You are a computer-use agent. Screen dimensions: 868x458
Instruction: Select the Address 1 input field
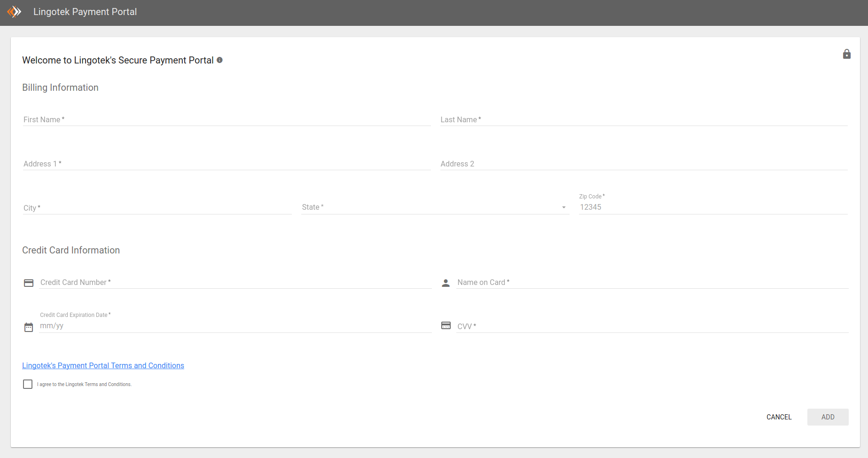tap(227, 164)
